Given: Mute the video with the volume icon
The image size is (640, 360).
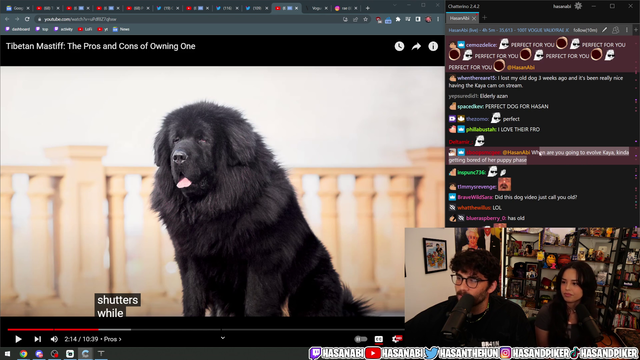Looking at the screenshot, I should pyautogui.click(x=54, y=339).
